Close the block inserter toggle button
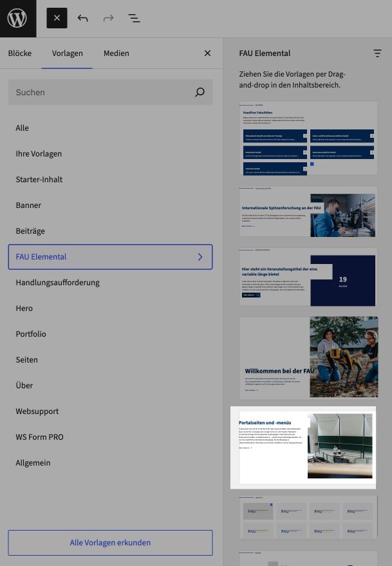Viewport: 392px width, 566px height. (57, 18)
